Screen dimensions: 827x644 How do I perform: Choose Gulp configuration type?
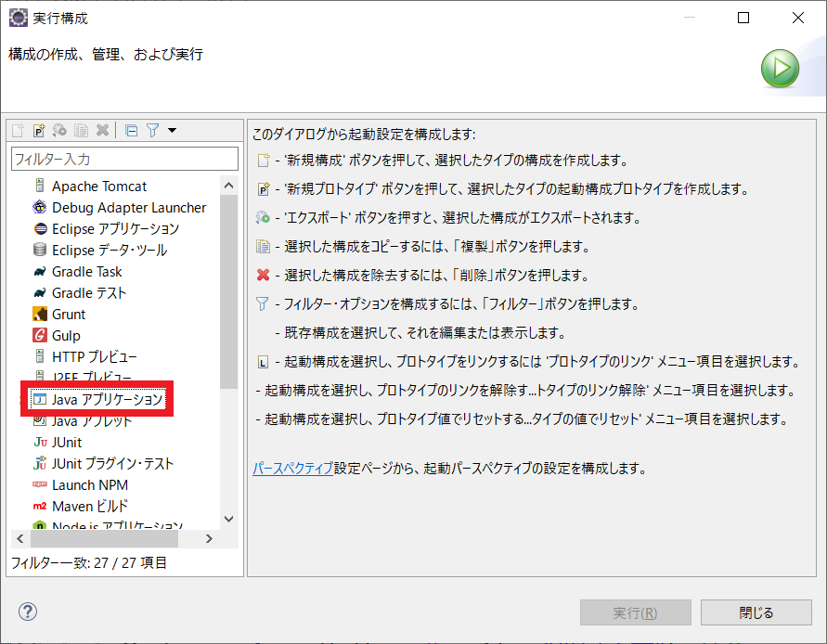66,335
